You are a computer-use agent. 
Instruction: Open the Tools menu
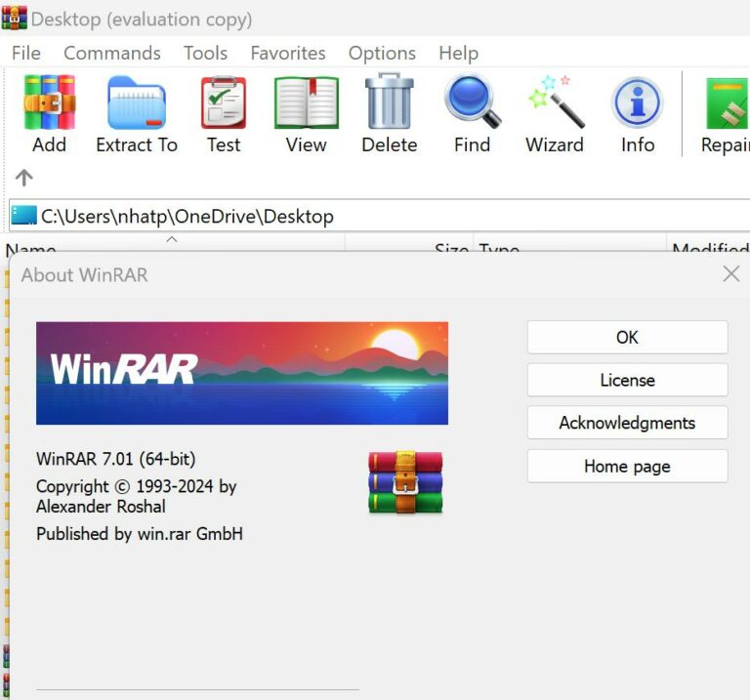(x=205, y=53)
